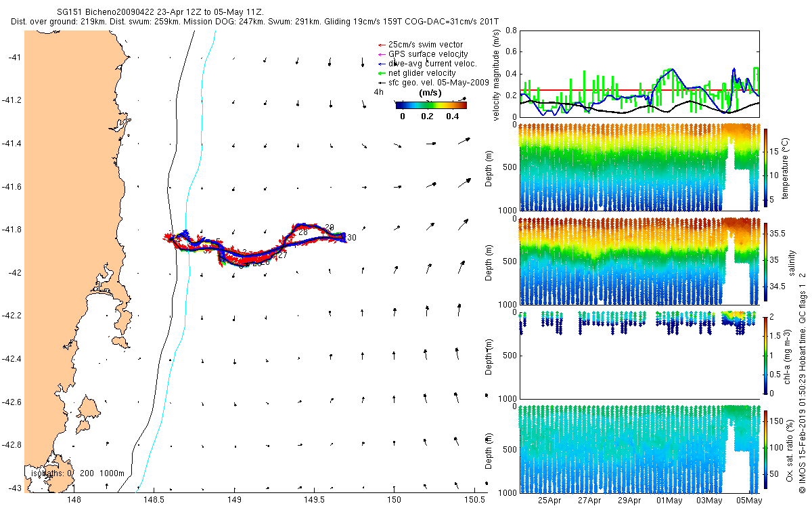The height and width of the screenshot is (508, 812).
Task: Click the dive number '27' on the glider track
Action: point(283,255)
